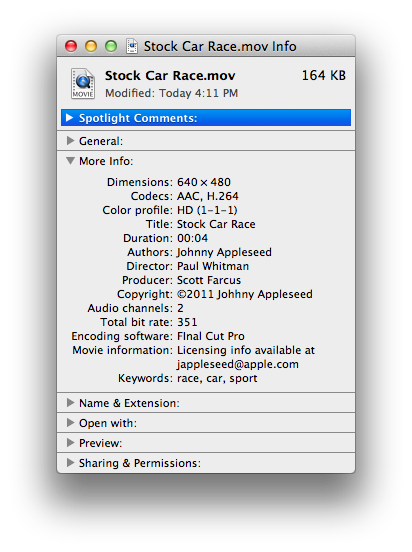Select the jappleseed@apple.com email text

click(x=238, y=364)
